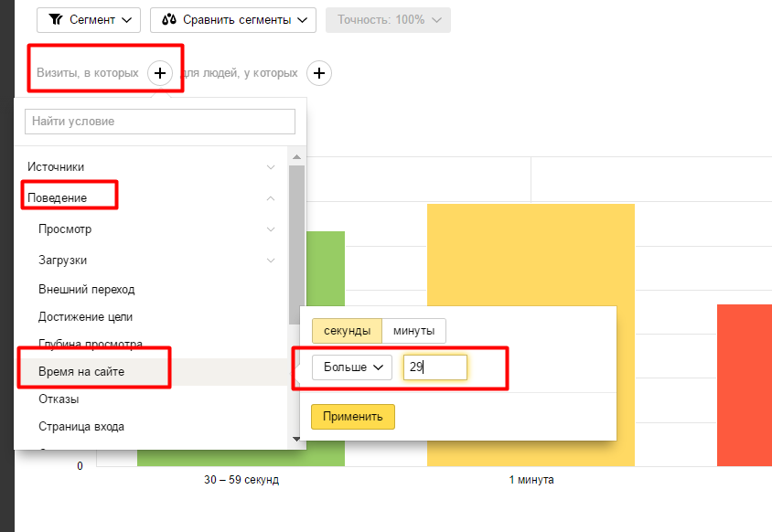
Task: Select 'секунды' time unit toggle
Action: click(x=347, y=331)
